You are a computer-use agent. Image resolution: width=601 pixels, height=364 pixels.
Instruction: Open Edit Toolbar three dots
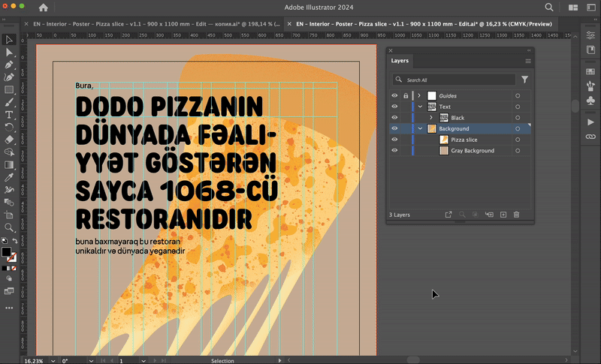pos(9,308)
